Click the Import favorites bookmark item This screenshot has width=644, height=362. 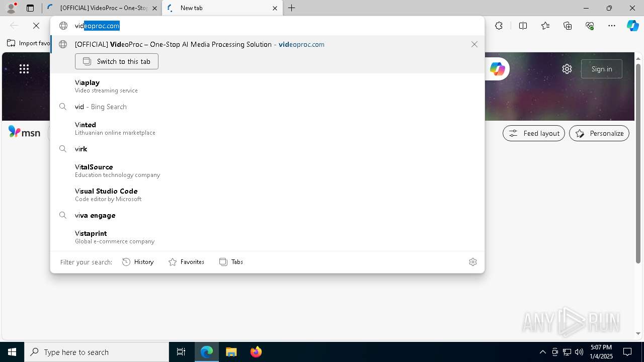29,43
